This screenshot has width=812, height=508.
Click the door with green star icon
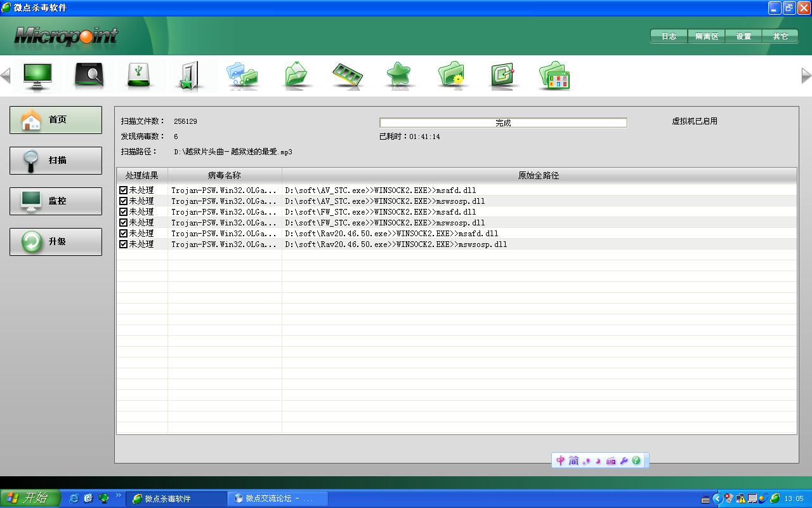[x=190, y=76]
